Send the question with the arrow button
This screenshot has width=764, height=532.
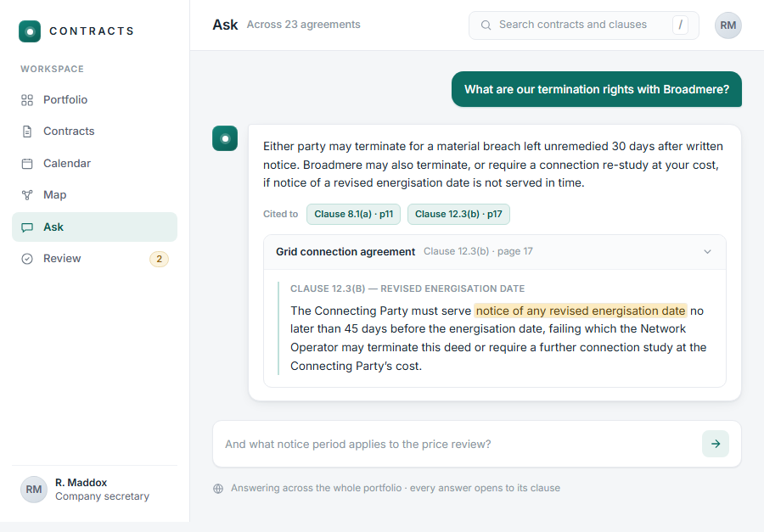pyautogui.click(x=716, y=443)
